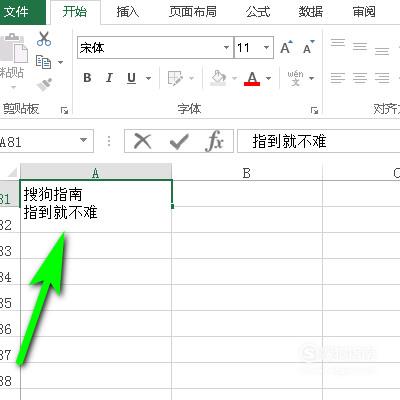The image size is (400, 400).
Task: Apply the red Font Color A
Action: tap(252, 78)
